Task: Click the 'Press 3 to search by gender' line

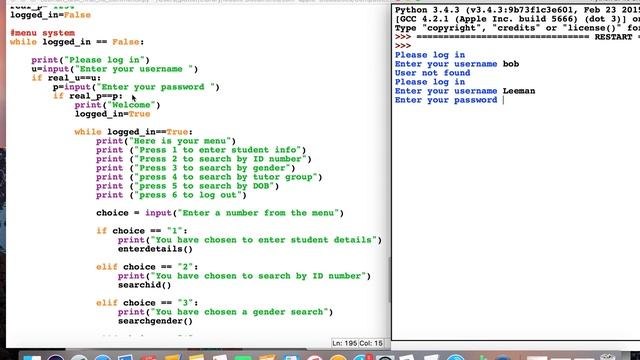Action: pos(196,168)
